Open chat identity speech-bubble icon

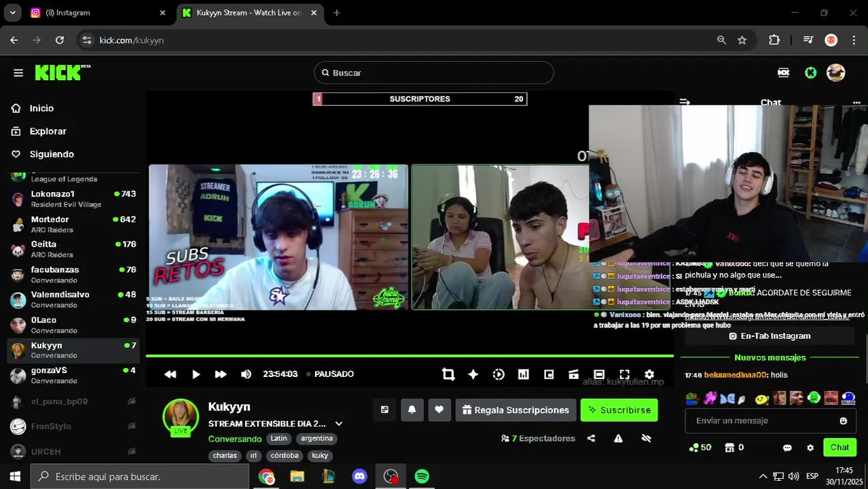(x=787, y=448)
